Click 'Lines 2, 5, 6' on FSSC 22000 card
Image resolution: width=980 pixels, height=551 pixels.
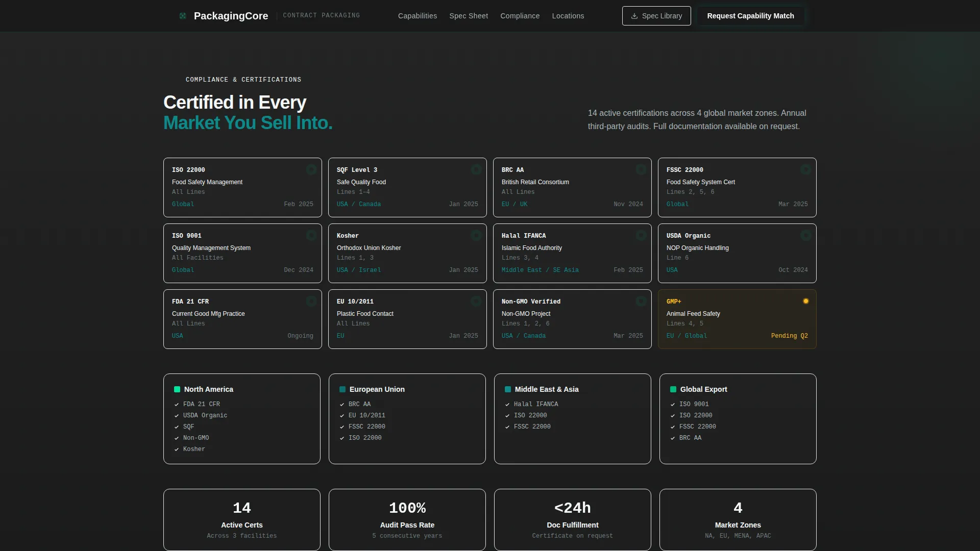pyautogui.click(x=690, y=192)
